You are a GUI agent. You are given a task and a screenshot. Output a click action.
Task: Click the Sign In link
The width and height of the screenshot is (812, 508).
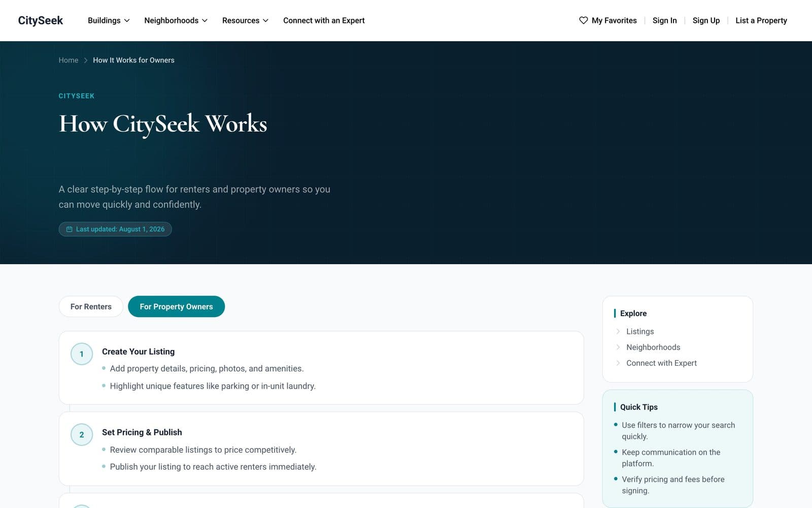[x=664, y=20]
